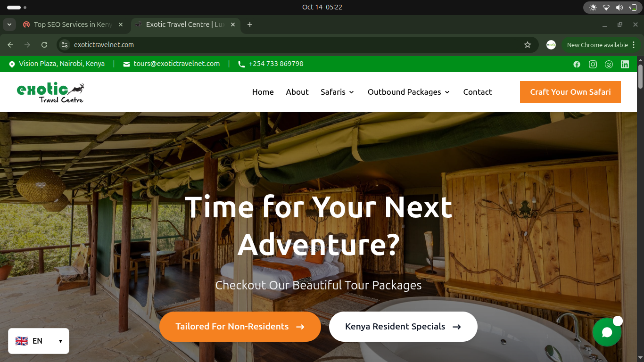
Task: Bookmark this page with the star icon
Action: click(x=528, y=45)
